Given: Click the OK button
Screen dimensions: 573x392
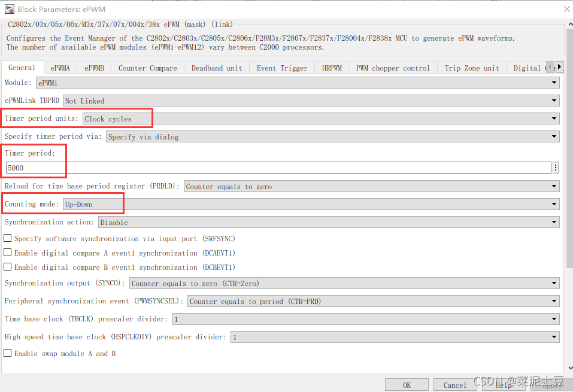Looking at the screenshot, I should tap(407, 385).
